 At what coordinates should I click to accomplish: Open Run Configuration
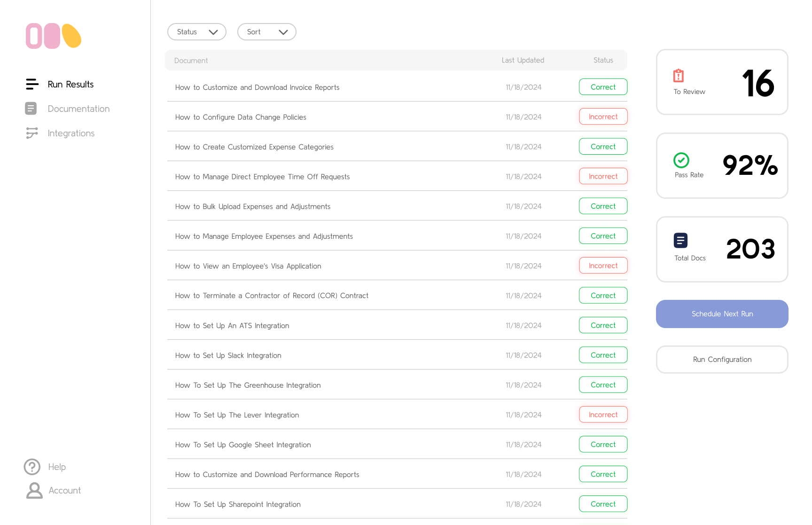(722, 360)
